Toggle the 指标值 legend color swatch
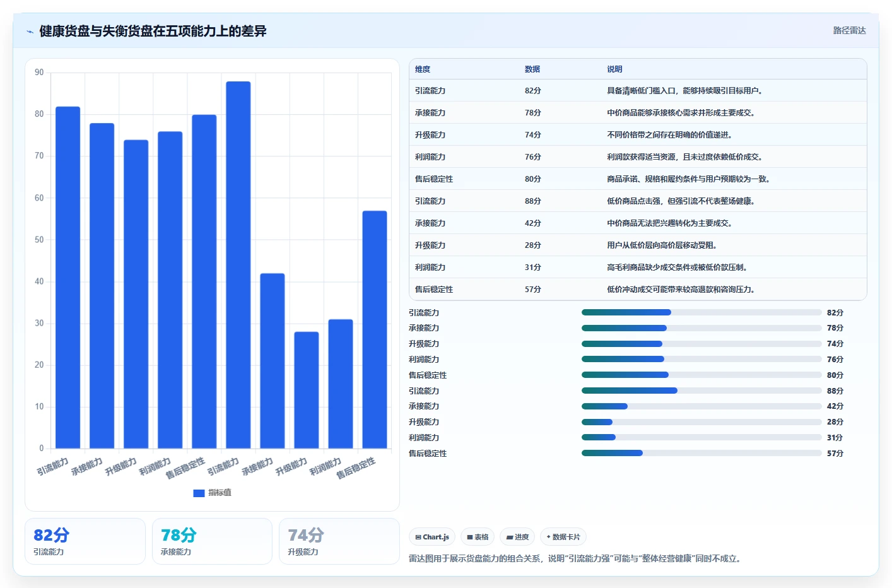Viewport: 892px width, 588px height. pos(199,493)
